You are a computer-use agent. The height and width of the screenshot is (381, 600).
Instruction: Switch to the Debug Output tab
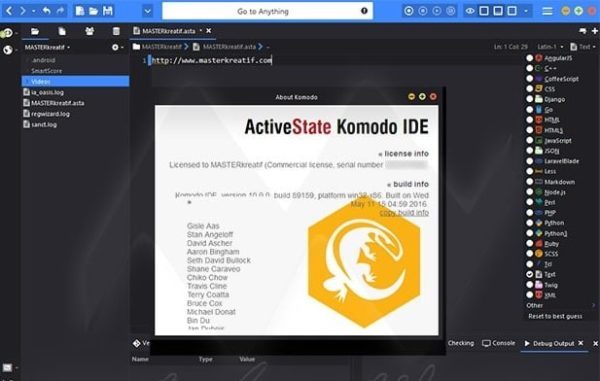click(549, 344)
